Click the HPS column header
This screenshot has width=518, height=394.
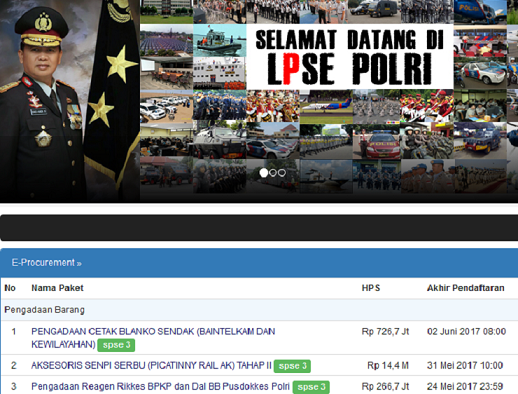click(371, 288)
